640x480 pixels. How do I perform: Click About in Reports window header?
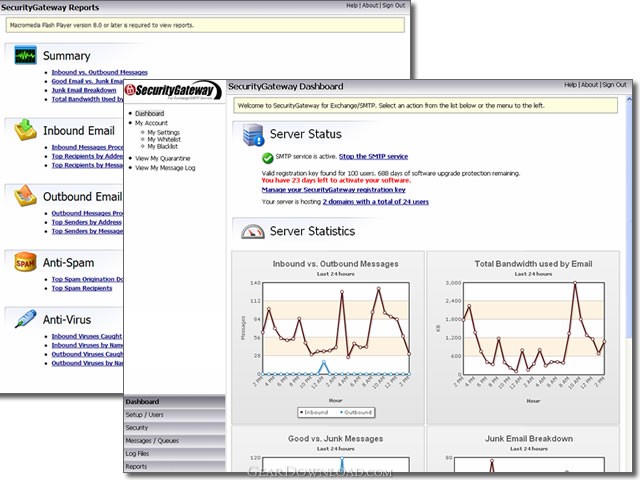(x=370, y=5)
